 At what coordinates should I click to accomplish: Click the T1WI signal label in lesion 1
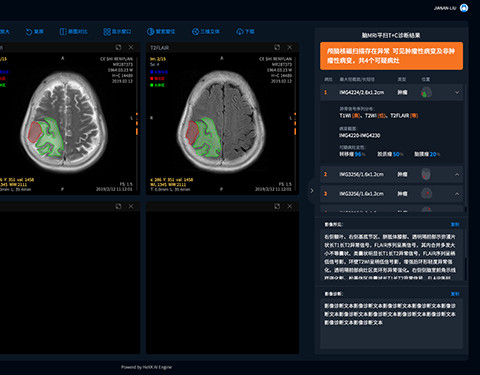coord(345,116)
